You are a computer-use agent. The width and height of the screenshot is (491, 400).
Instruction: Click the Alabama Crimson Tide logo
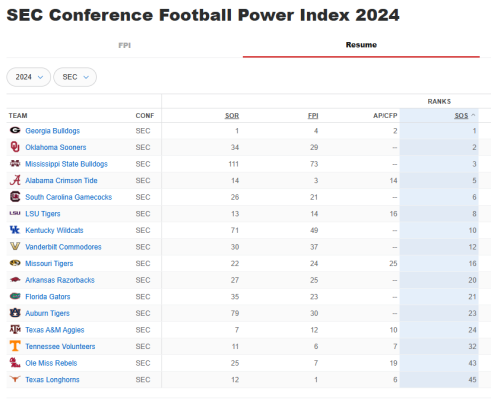15,180
